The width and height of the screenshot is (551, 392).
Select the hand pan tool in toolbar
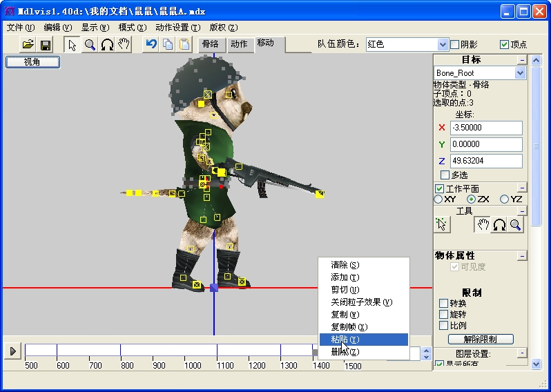tap(124, 45)
